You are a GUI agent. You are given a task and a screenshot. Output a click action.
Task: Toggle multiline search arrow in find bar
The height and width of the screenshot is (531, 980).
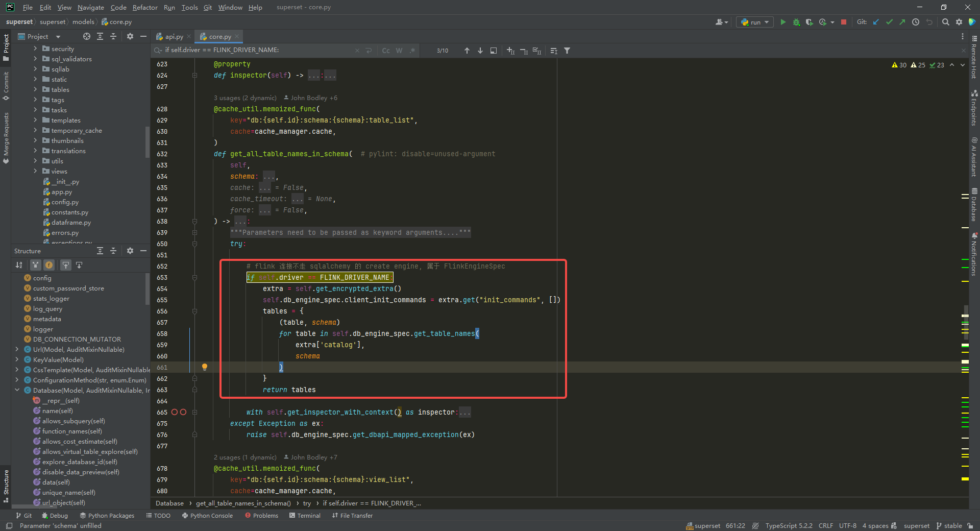tap(369, 51)
